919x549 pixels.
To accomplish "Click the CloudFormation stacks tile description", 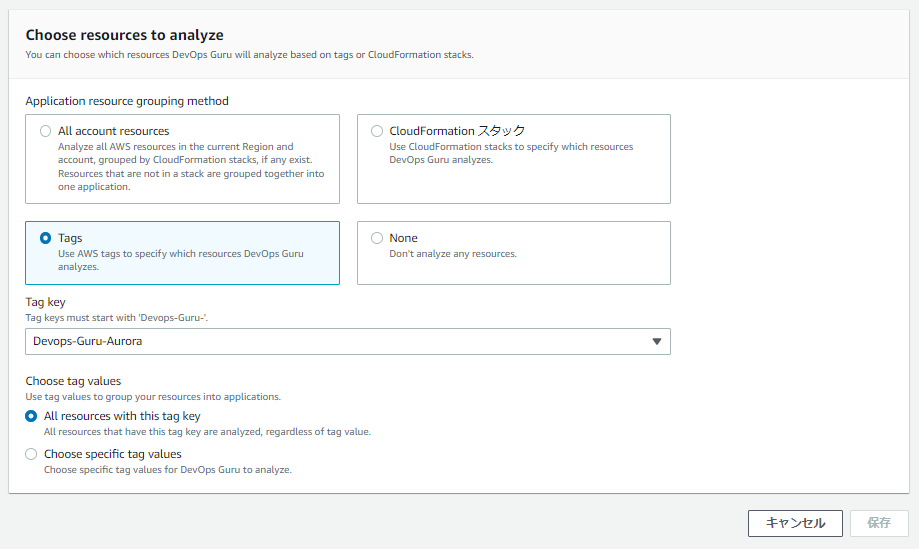I will [x=510, y=153].
